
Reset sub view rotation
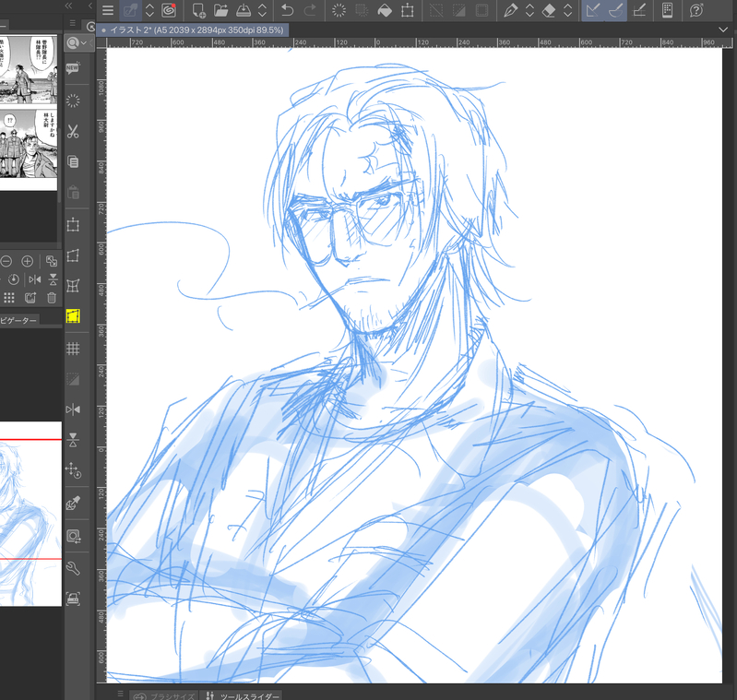[x=14, y=279]
